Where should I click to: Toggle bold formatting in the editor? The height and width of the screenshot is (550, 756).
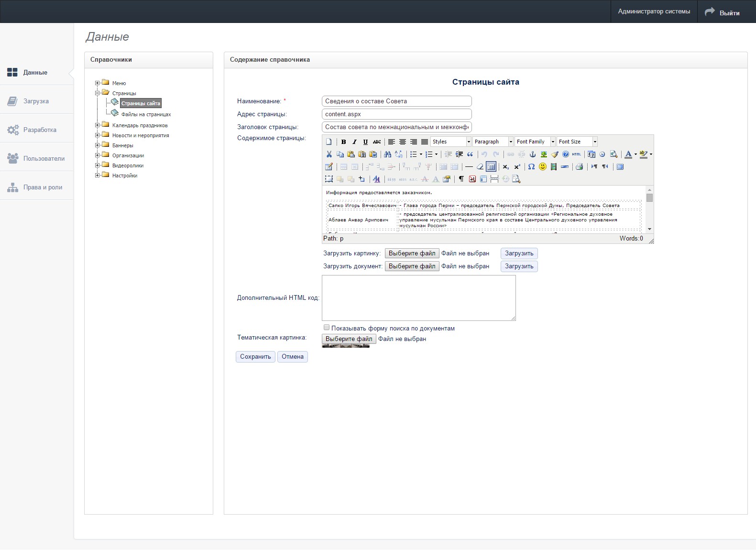point(343,142)
